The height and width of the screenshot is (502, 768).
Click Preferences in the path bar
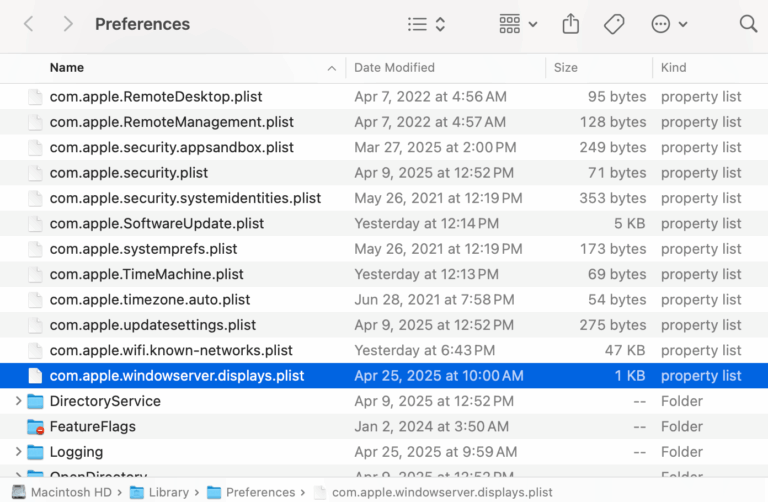click(x=251, y=492)
